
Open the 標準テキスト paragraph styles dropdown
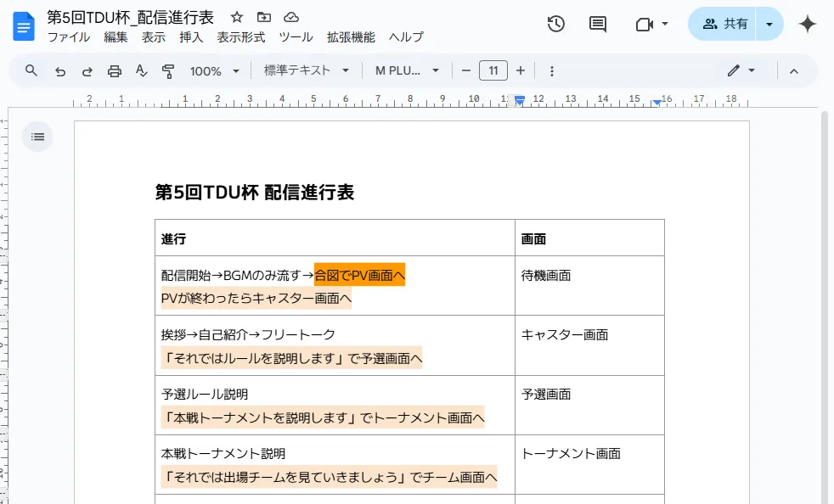tap(305, 70)
